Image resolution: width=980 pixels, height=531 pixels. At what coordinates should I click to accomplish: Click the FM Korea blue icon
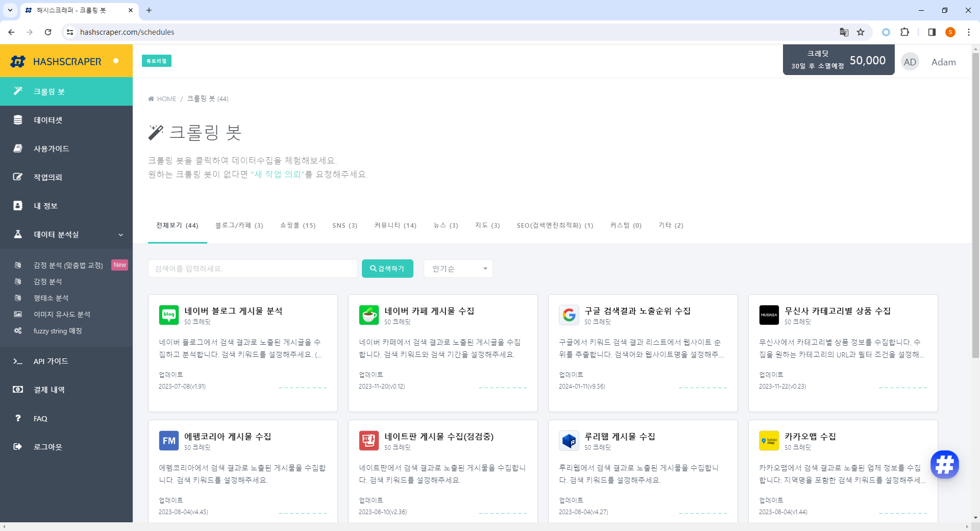(169, 441)
